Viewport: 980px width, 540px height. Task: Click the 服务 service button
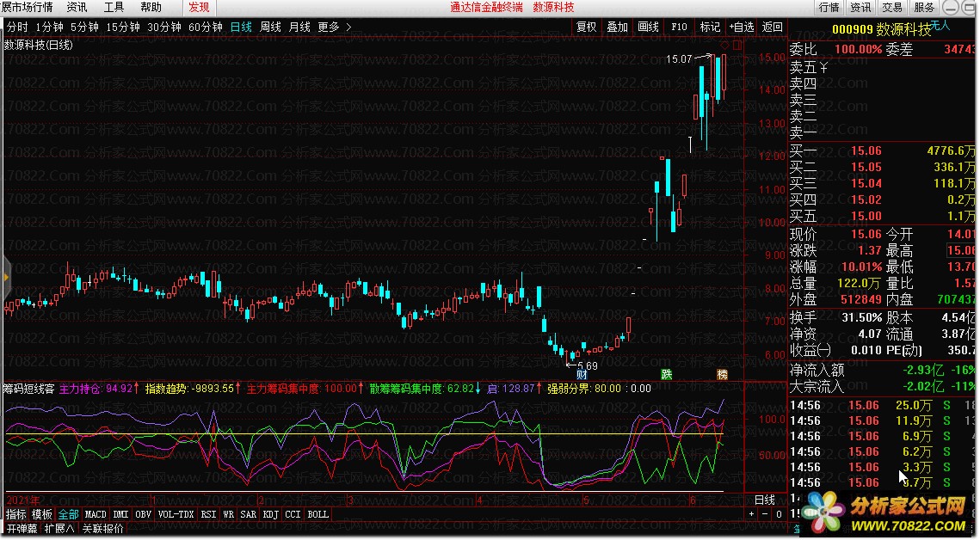click(924, 8)
